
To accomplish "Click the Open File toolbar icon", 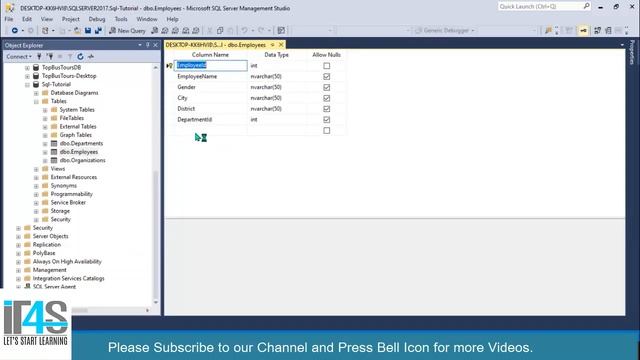I will point(77,31).
